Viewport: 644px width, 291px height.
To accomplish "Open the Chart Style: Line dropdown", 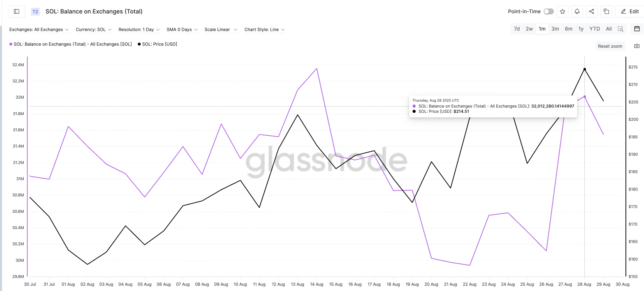I will click(x=264, y=29).
